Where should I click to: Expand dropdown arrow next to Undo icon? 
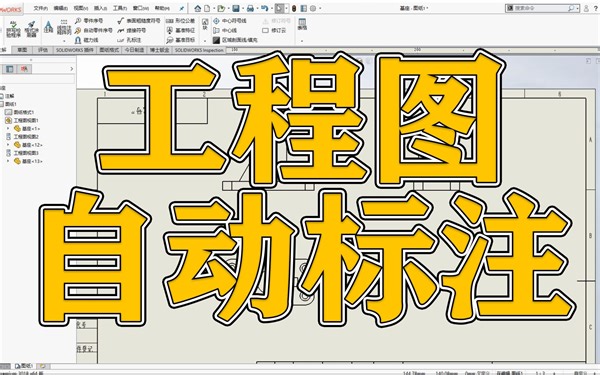point(271,8)
